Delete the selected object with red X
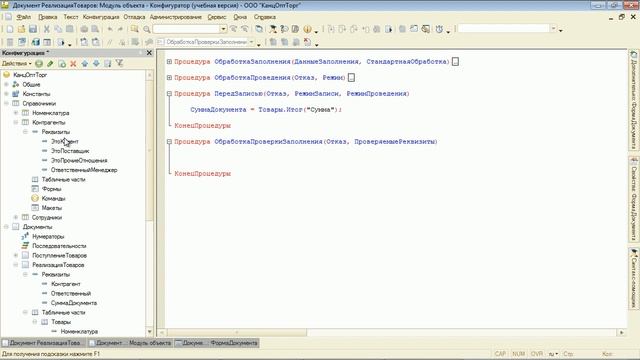Image resolution: width=640 pixels, height=360 pixels. [x=73, y=63]
